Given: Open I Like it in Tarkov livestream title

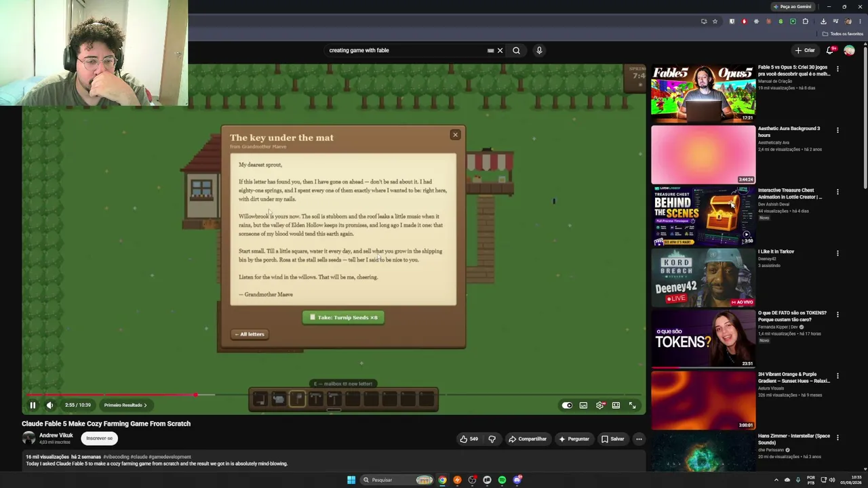Looking at the screenshot, I should click(x=776, y=251).
